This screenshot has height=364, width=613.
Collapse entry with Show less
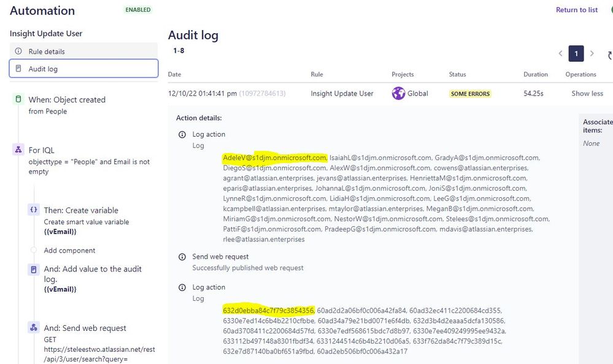[587, 93]
